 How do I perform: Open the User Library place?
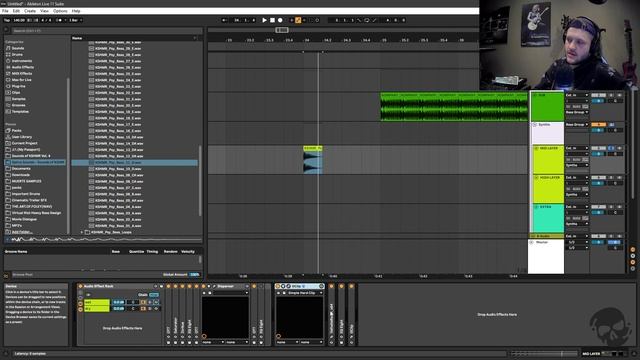(x=22, y=137)
